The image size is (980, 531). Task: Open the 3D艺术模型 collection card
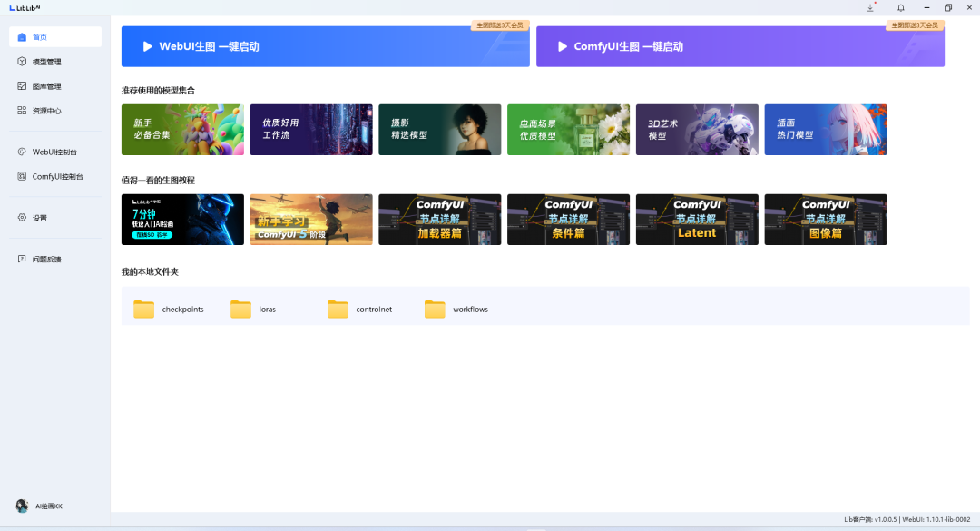coord(697,130)
